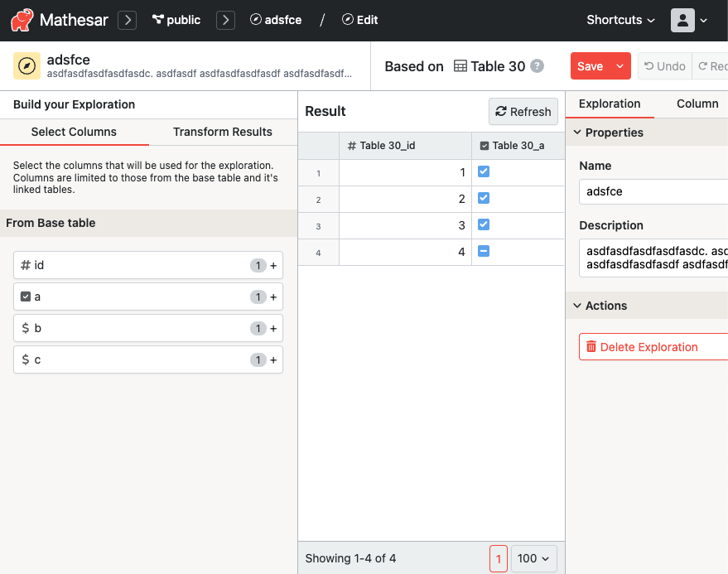728x574 pixels.
Task: Click the Edit breadcrumb icon
Action: (x=349, y=20)
